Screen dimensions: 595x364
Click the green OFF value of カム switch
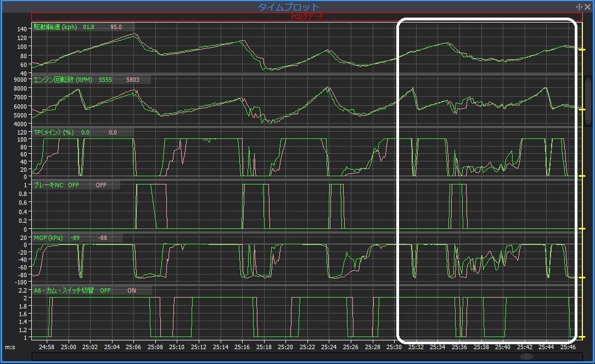pos(105,291)
